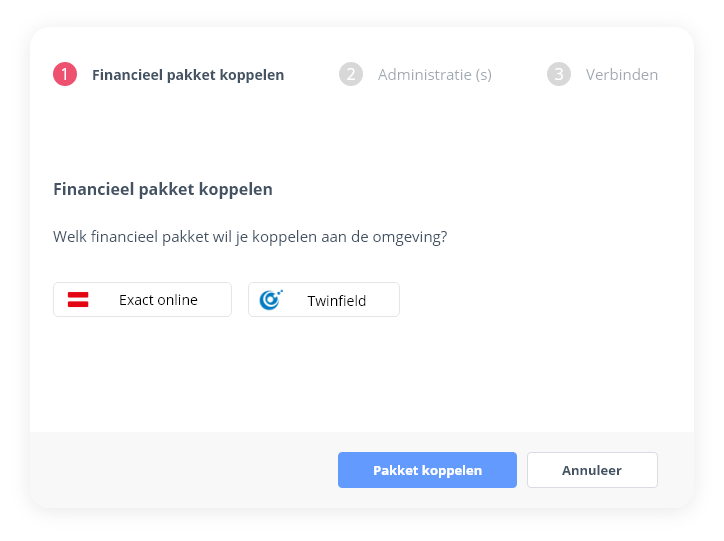Click the red Exact online logo icon

[78, 300]
